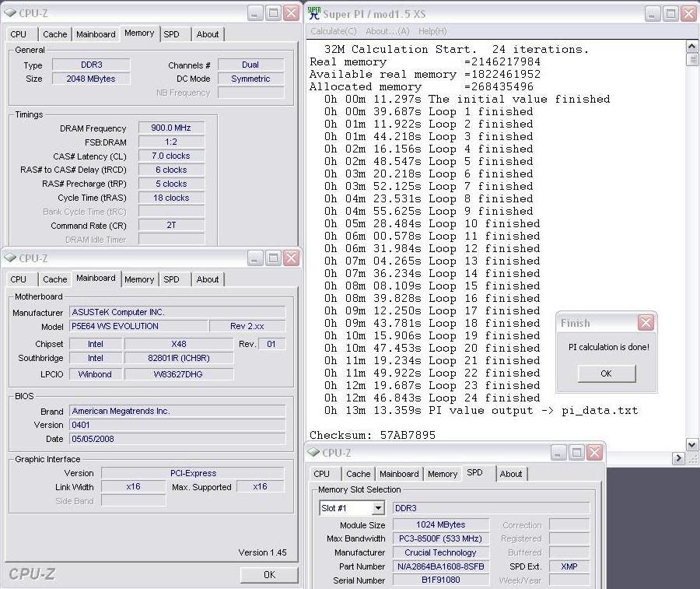Open the Help(H) menu in Super PI
The image size is (700, 589).
click(432, 31)
